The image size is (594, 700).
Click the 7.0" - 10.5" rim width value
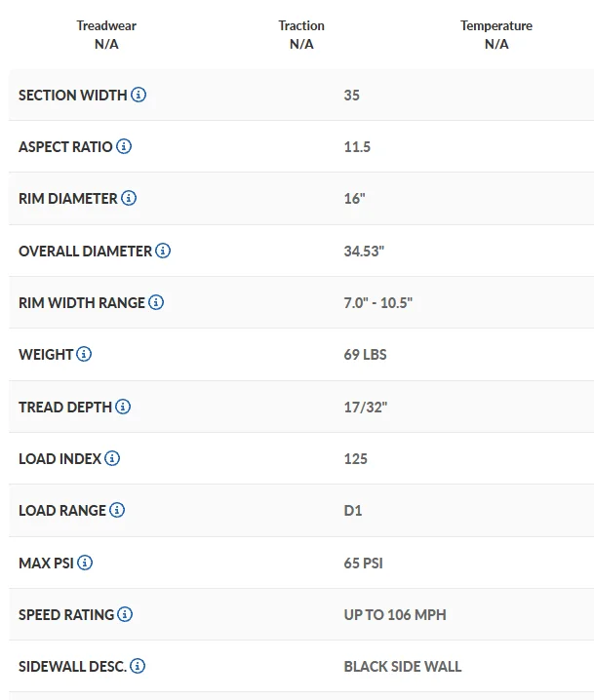click(378, 303)
